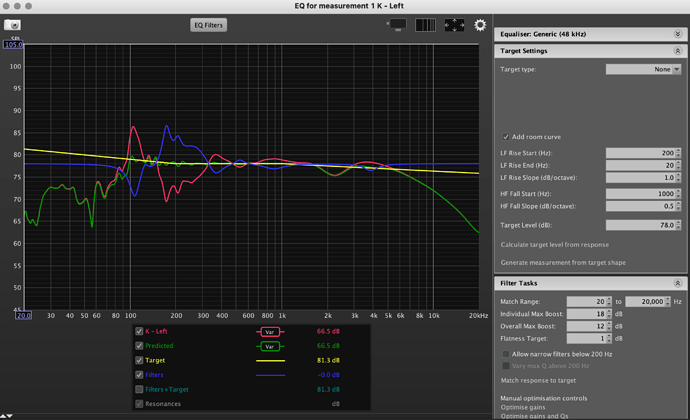This screenshot has height=420, width=690.
Task: Click the Target yellow line swatch
Action: (x=270, y=361)
